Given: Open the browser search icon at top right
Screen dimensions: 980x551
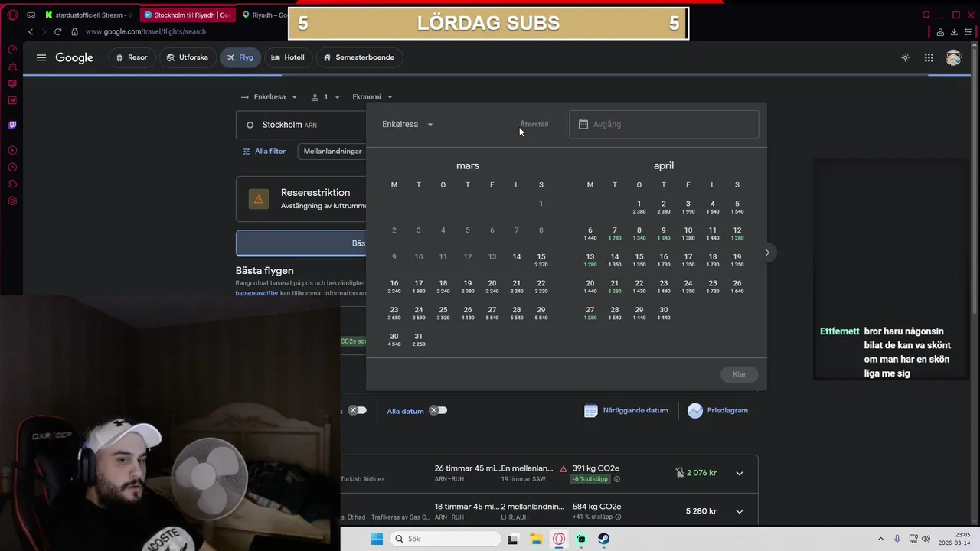Looking at the screenshot, I should pos(926,15).
